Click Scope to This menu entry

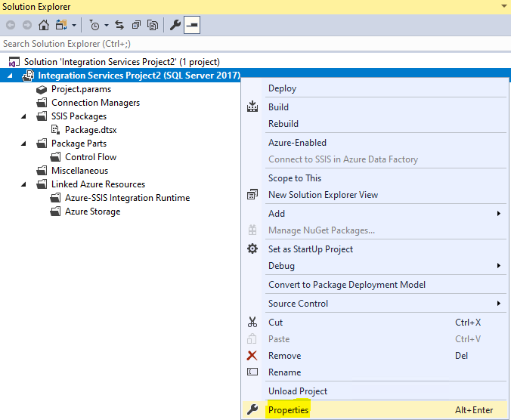pyautogui.click(x=373, y=178)
